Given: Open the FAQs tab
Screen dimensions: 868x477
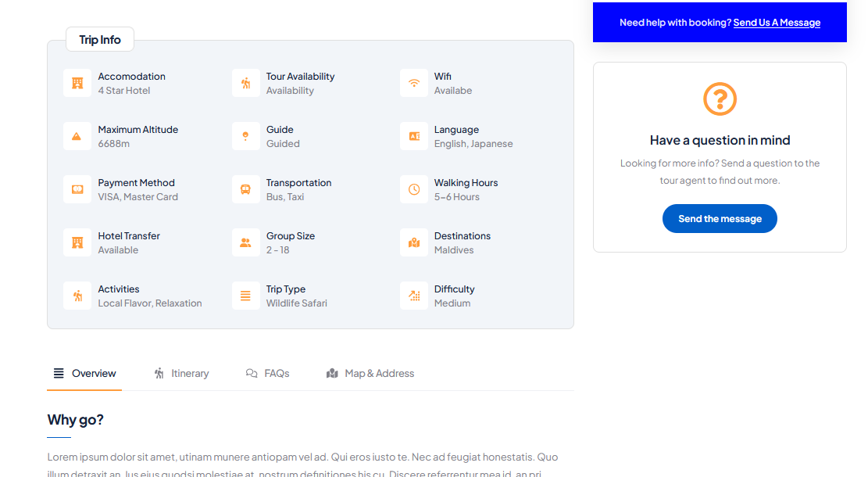Looking at the screenshot, I should click(x=268, y=374).
